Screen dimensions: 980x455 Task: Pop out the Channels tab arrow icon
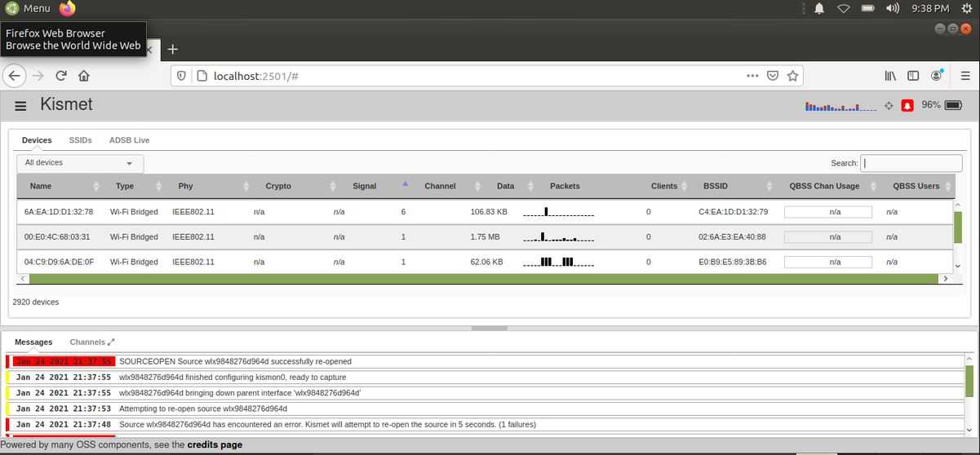(112, 342)
